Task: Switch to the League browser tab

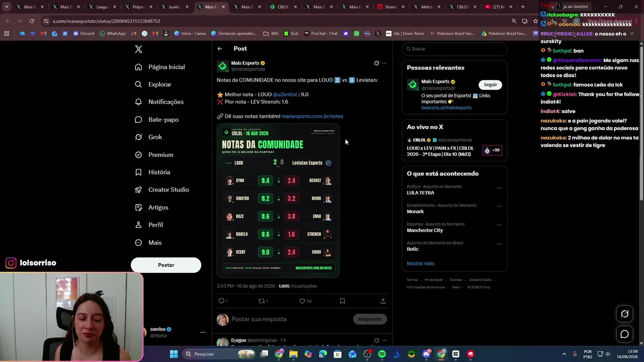Action: point(102,7)
